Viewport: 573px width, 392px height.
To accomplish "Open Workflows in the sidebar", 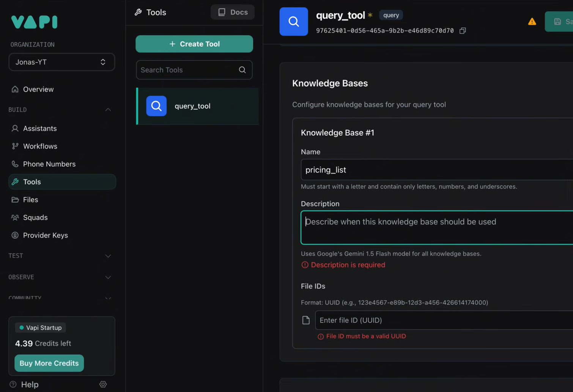I will click(x=40, y=146).
